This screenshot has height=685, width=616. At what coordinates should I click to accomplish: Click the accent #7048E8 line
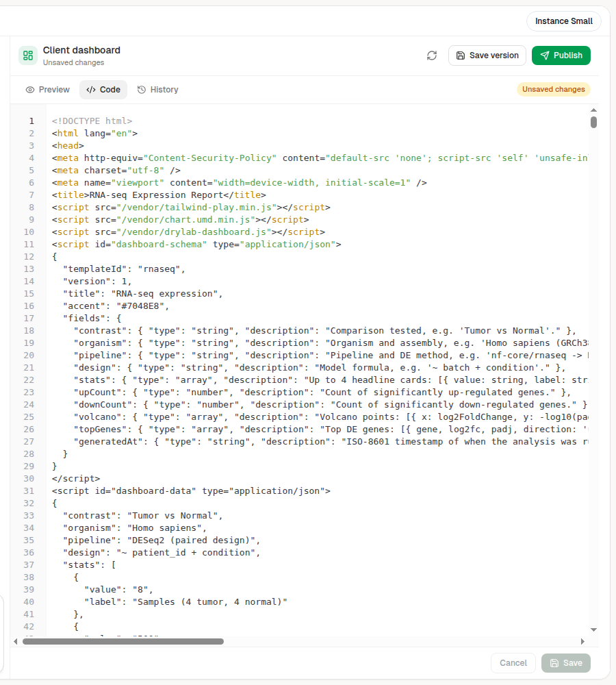click(116, 306)
